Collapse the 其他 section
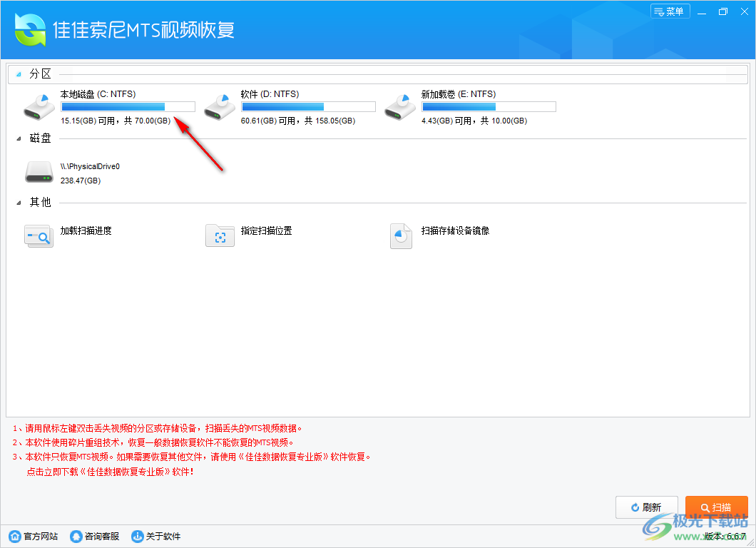Image resolution: width=756 pixels, height=548 pixels. click(19, 203)
